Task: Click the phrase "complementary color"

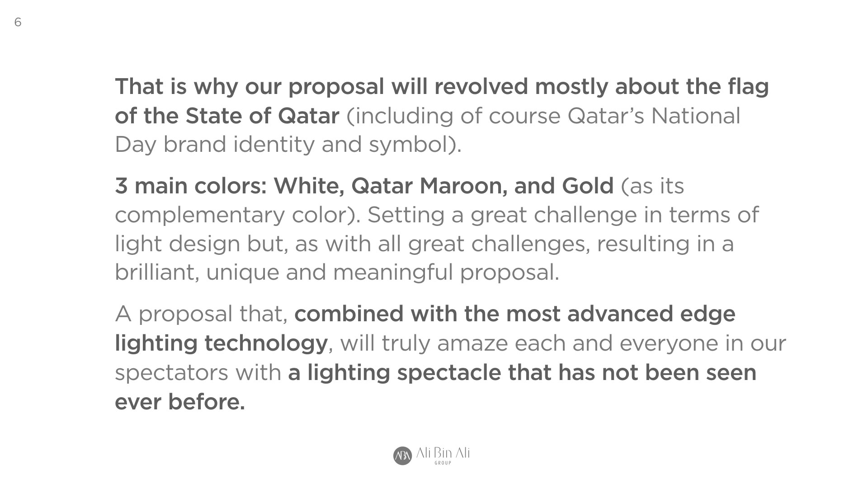Action: pos(234,215)
